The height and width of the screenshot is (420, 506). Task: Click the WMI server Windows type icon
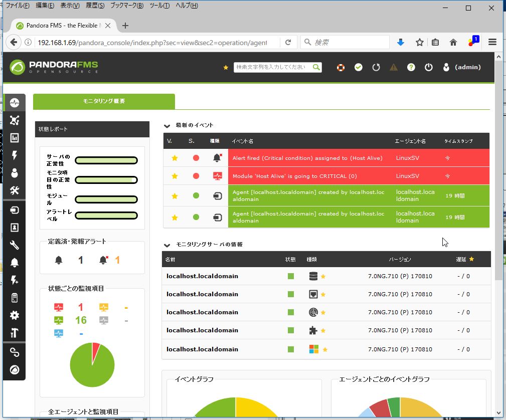[313, 349]
